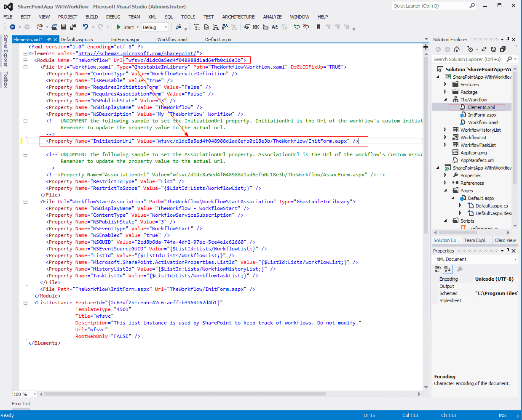Viewport: 522px width, 420px height.
Task: Switch to the Workflow.xaml tab
Action: point(172,40)
